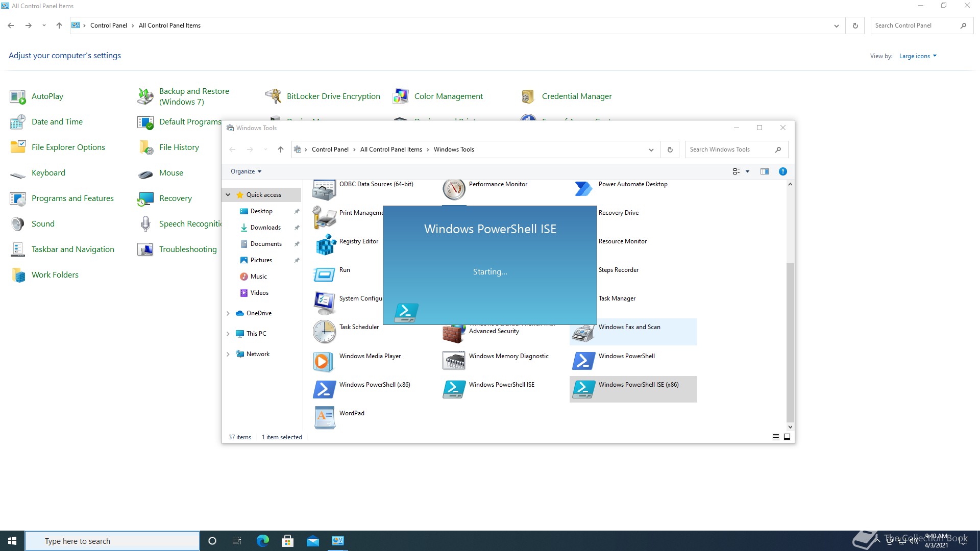
Task: Select Videos in navigation pane
Action: point(259,293)
